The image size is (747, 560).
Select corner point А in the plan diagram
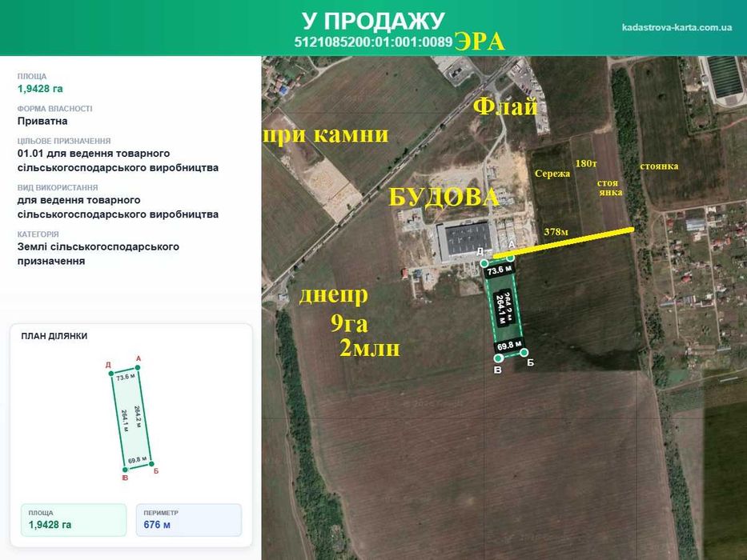[138, 368]
